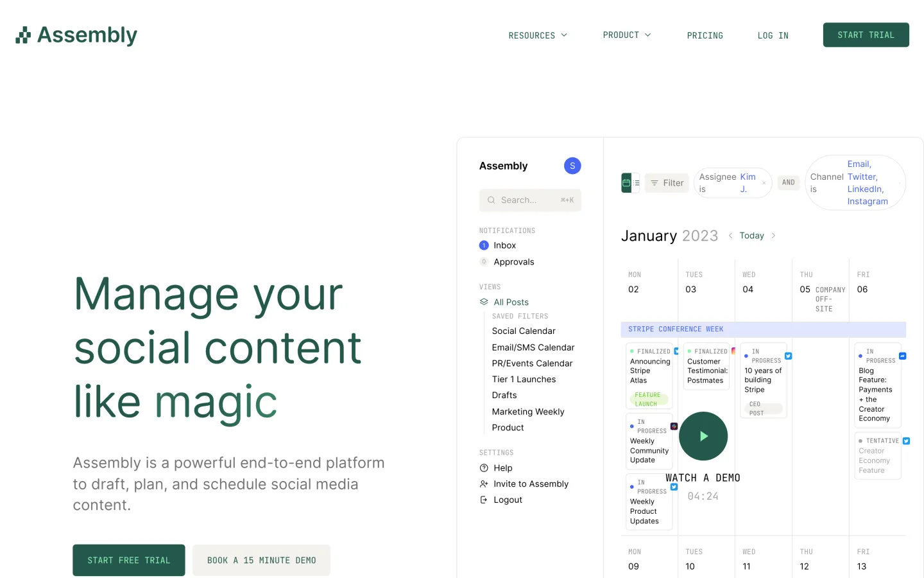Click the All Posts layers icon
Image resolution: width=924 pixels, height=578 pixels.
[x=484, y=302]
